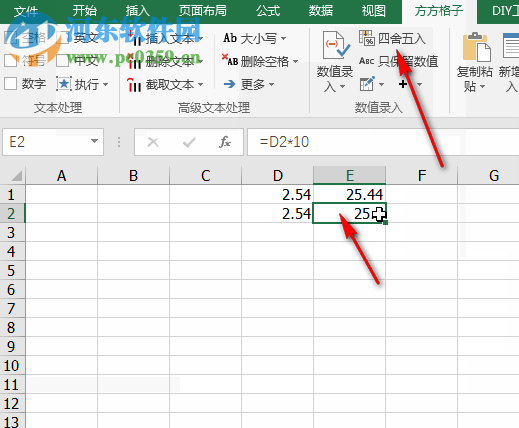Switch to the 页面布局 tab
The image size is (519, 428).
203,11
